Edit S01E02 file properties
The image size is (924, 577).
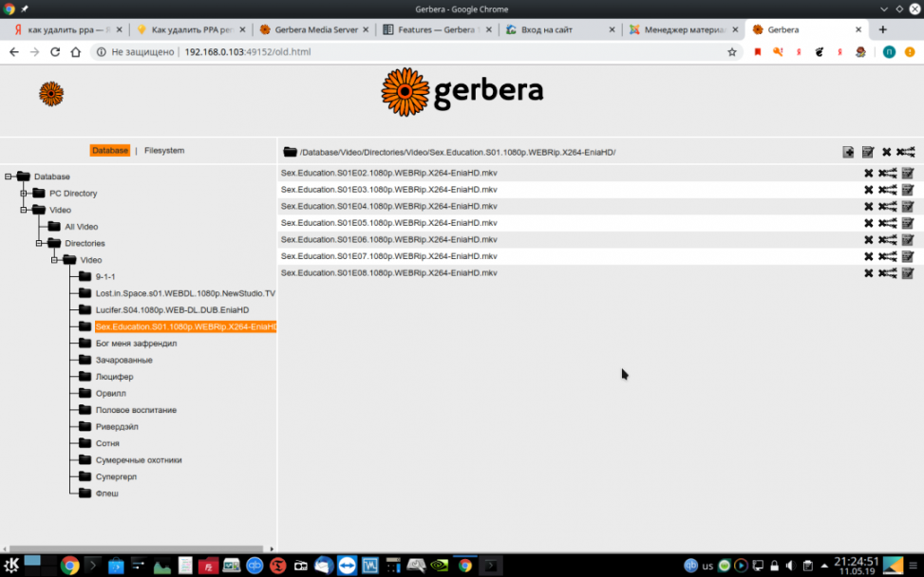tap(908, 173)
